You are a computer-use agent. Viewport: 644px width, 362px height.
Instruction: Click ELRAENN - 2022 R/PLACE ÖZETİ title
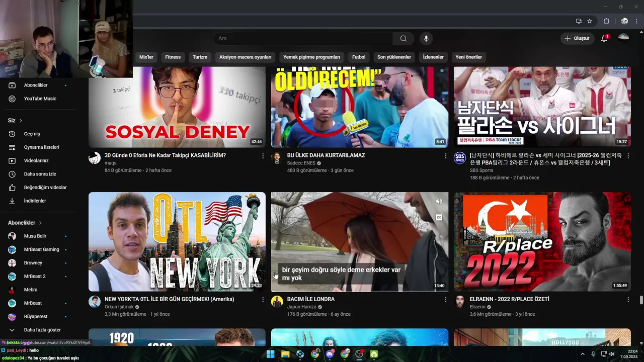[x=509, y=299]
